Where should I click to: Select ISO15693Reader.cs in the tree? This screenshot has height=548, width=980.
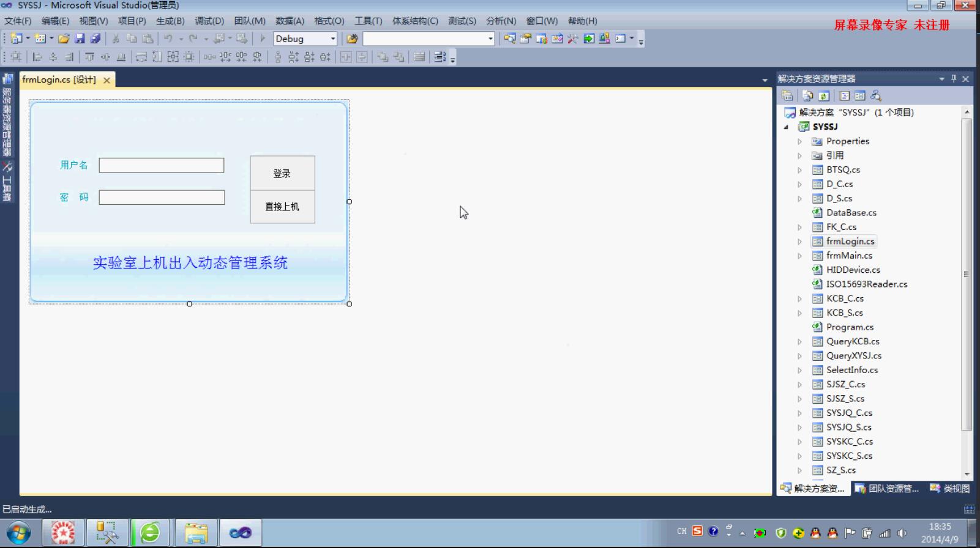(866, 284)
